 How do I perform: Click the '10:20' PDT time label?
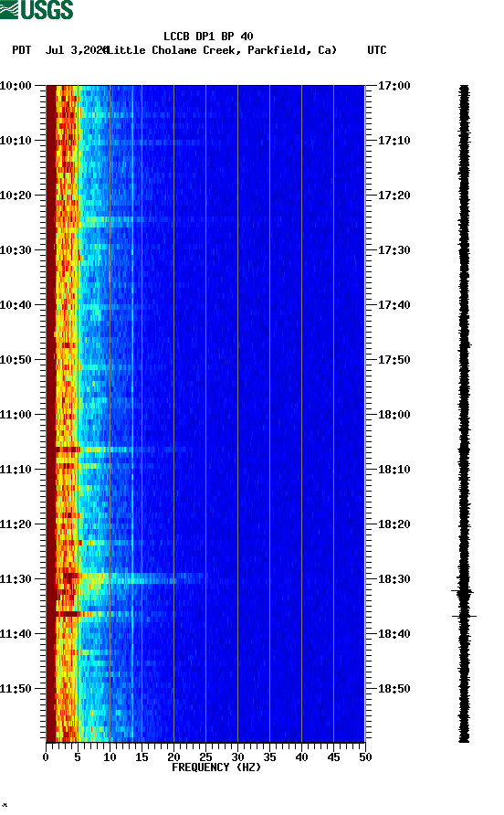pyautogui.click(x=16, y=196)
